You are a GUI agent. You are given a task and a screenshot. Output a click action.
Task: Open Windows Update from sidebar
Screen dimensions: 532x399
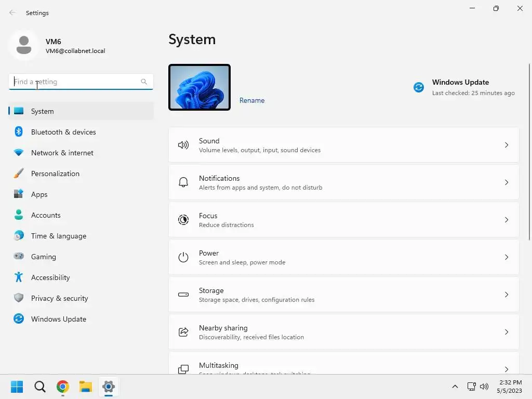(81, 319)
